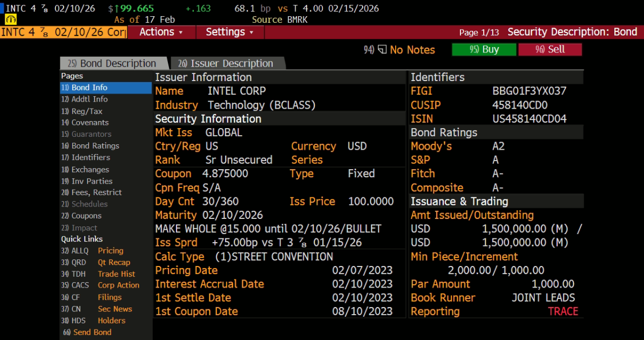
Task: Open the No Notes note icon
Action: tap(382, 50)
